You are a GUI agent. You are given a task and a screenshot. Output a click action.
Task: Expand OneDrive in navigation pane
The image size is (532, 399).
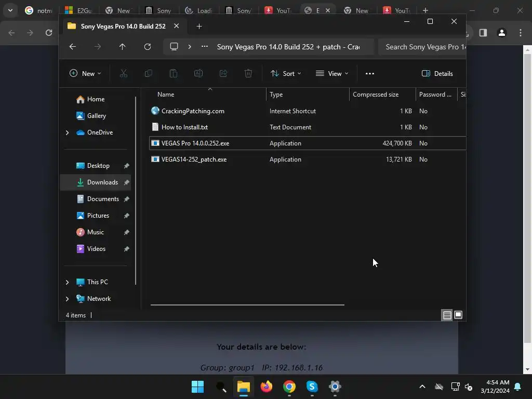tap(67, 132)
